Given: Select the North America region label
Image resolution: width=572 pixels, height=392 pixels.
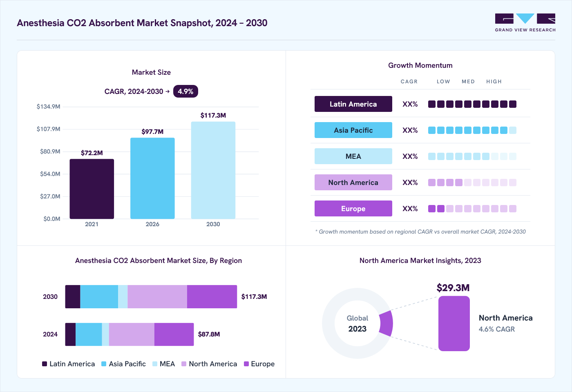Looking at the screenshot, I should coord(353,183).
